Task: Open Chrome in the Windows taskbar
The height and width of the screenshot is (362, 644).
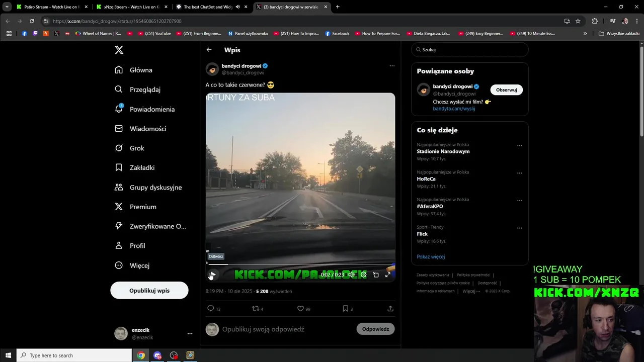Action: [141, 355]
